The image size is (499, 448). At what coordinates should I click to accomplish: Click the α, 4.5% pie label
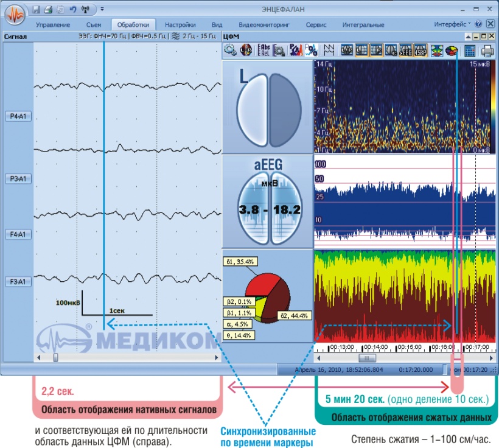point(237,324)
